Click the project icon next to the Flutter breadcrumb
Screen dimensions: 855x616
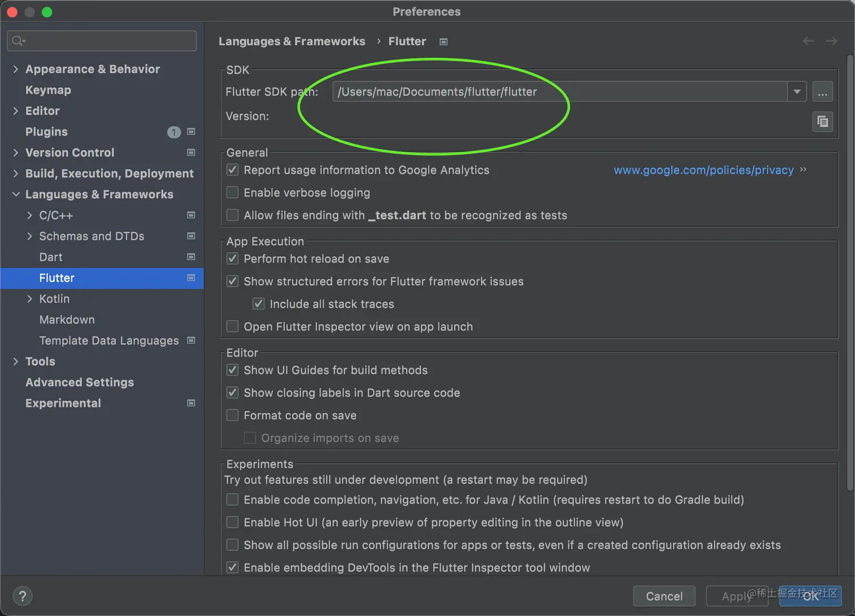(444, 42)
